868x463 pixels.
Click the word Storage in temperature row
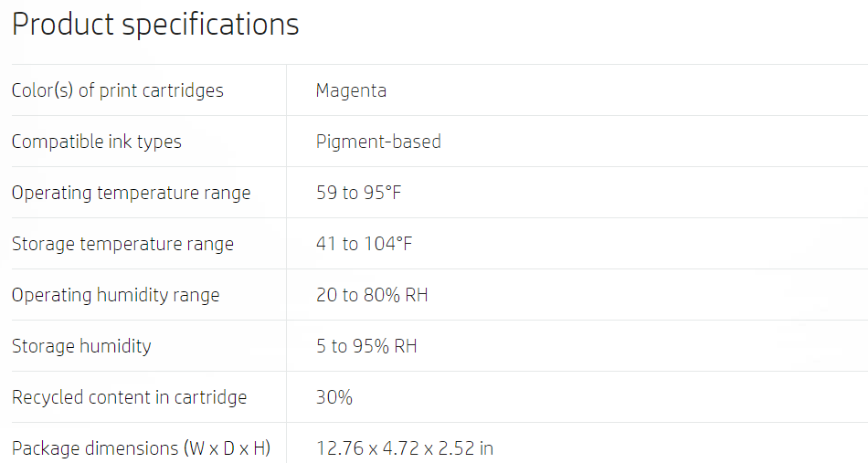click(43, 244)
